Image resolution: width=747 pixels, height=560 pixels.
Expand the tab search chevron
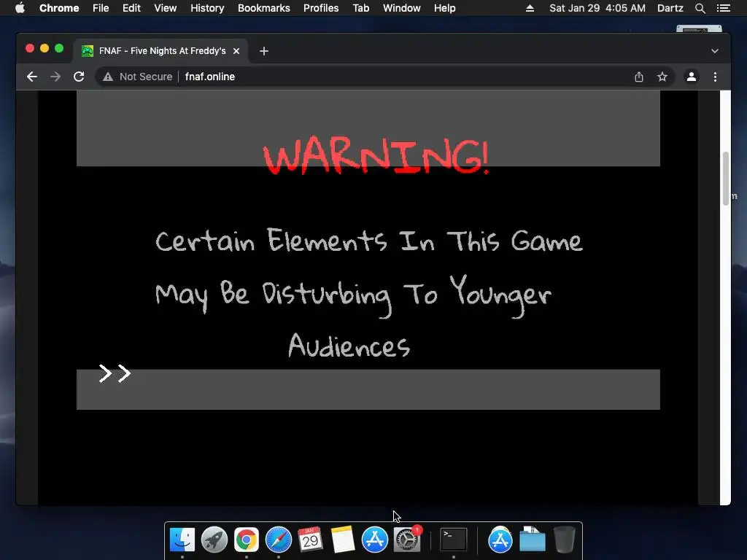(x=715, y=51)
